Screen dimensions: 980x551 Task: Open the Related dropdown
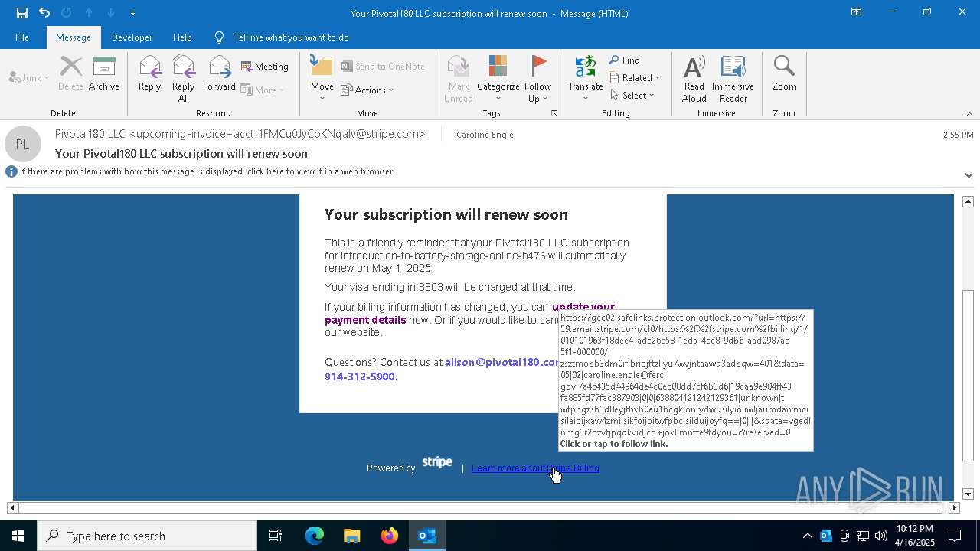pyautogui.click(x=635, y=78)
